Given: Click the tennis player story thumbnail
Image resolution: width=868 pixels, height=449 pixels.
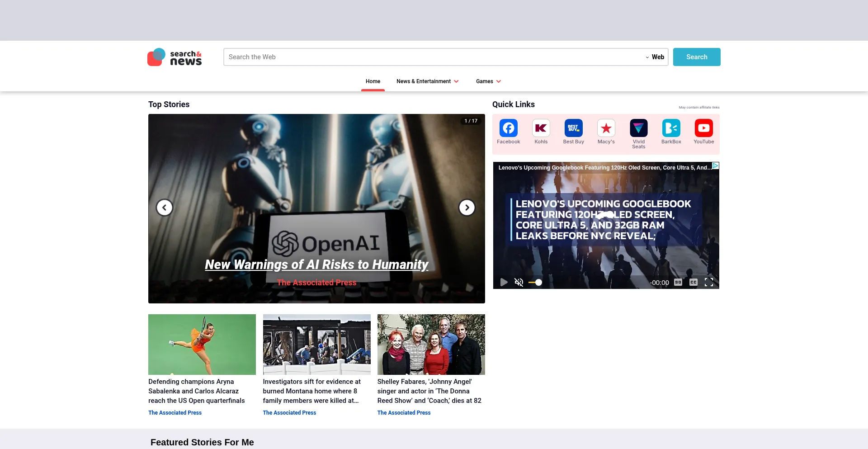Looking at the screenshot, I should (202, 345).
